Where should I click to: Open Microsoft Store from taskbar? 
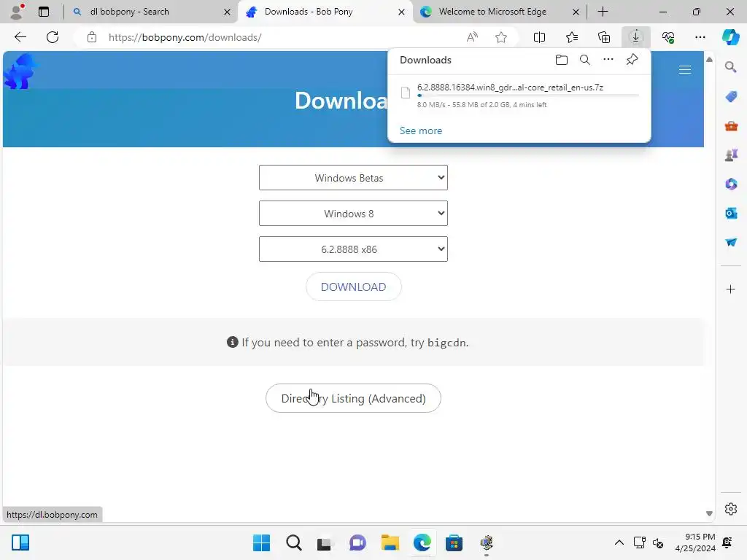coord(454,542)
